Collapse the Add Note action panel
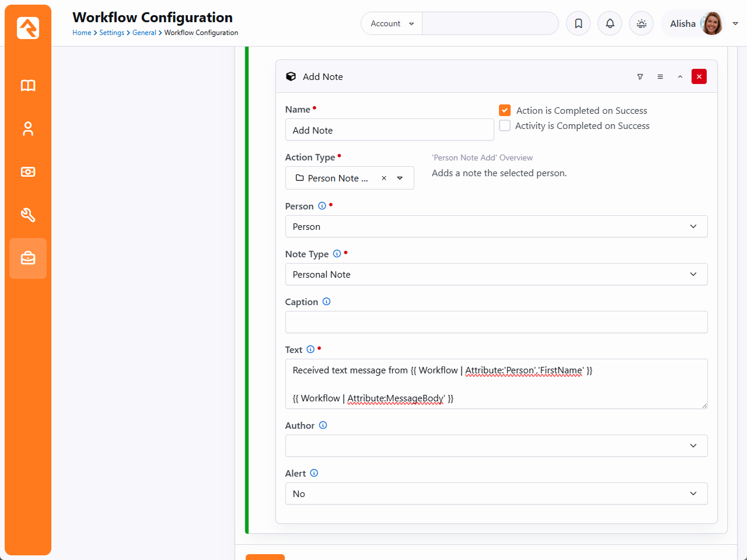The image size is (747, 560). click(680, 76)
